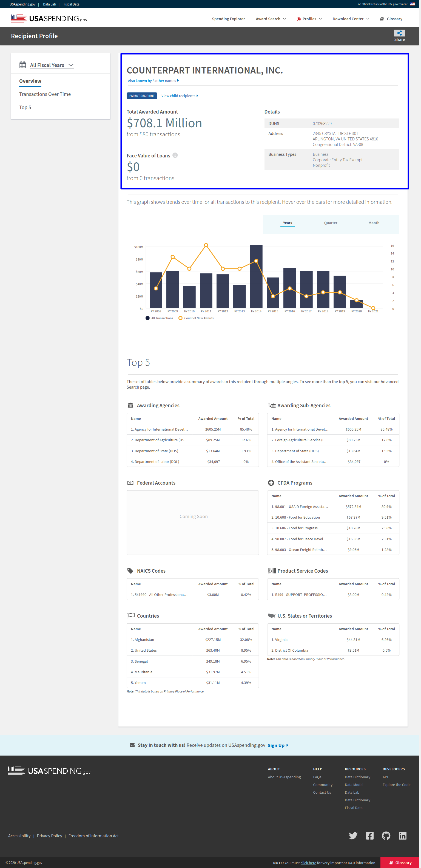
Task: Click Count of New Awards legend swatch
Action: [x=181, y=318]
